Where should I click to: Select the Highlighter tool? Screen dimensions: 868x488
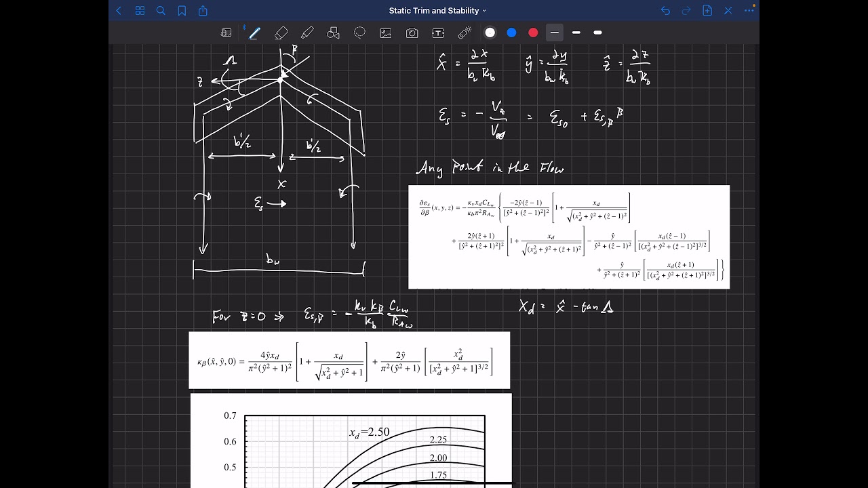pos(307,33)
